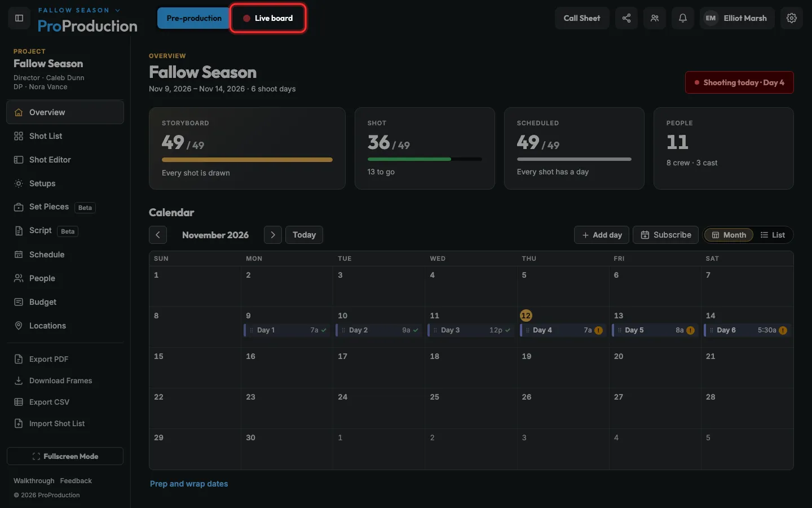Image resolution: width=812 pixels, height=508 pixels.
Task: Open Setups in sidebar
Action: [65, 183]
